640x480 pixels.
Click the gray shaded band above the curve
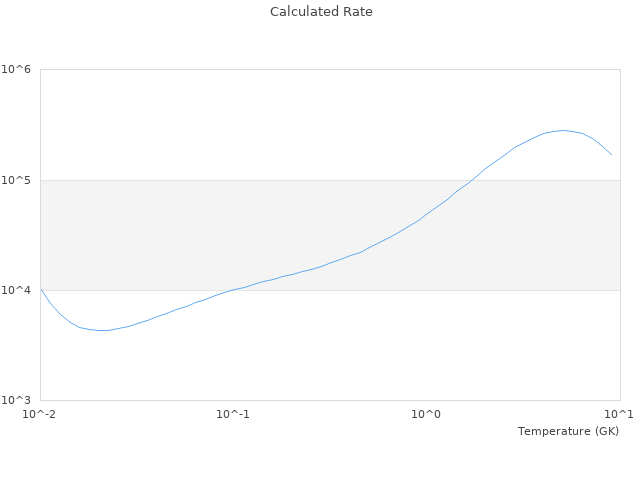click(x=200, y=220)
